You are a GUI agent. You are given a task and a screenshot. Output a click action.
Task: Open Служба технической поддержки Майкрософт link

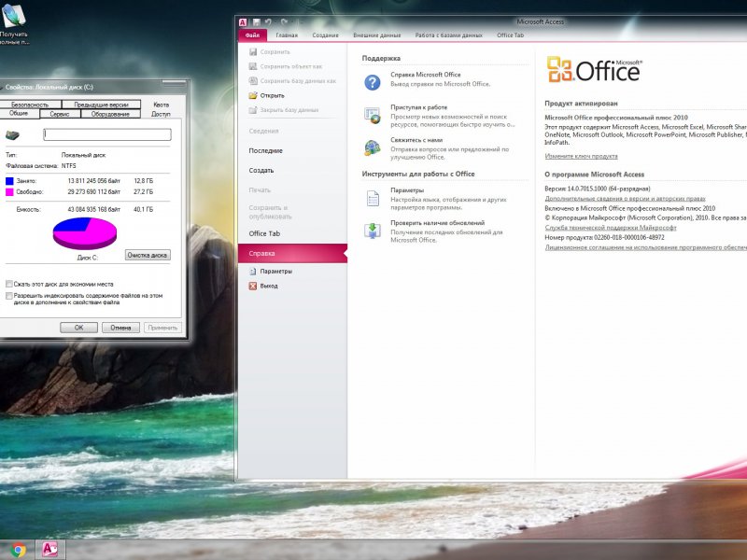point(611,228)
